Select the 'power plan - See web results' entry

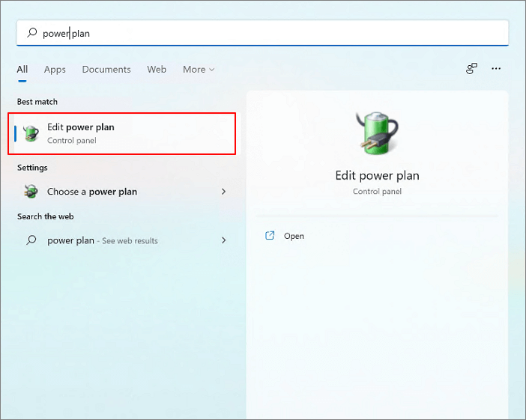[103, 240]
